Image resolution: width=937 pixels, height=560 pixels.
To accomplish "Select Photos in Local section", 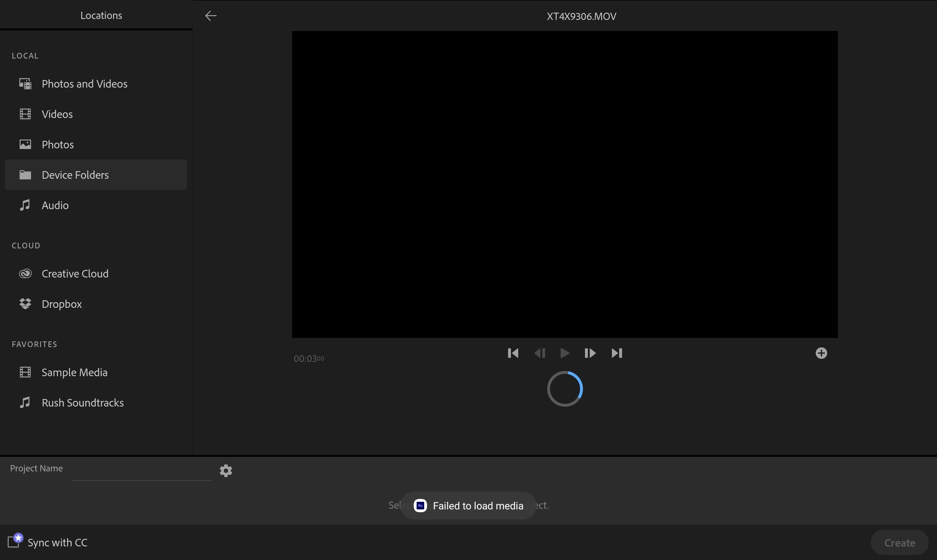I will pyautogui.click(x=57, y=145).
